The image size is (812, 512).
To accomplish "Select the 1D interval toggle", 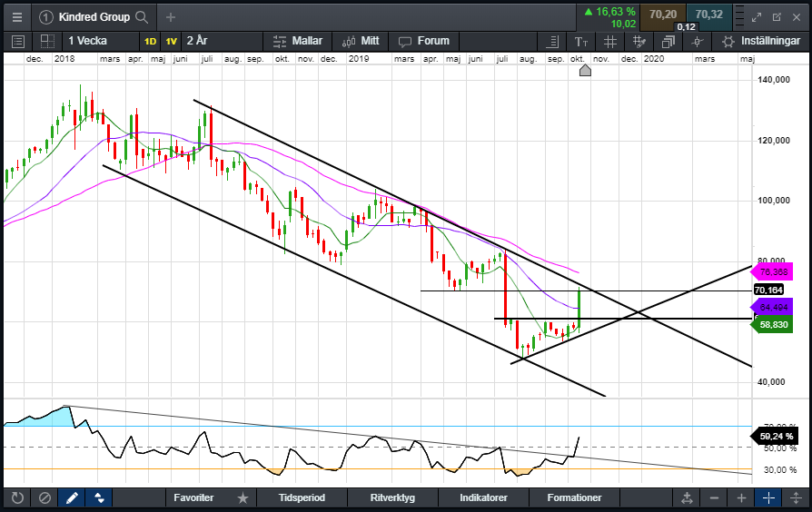I will pos(150,41).
